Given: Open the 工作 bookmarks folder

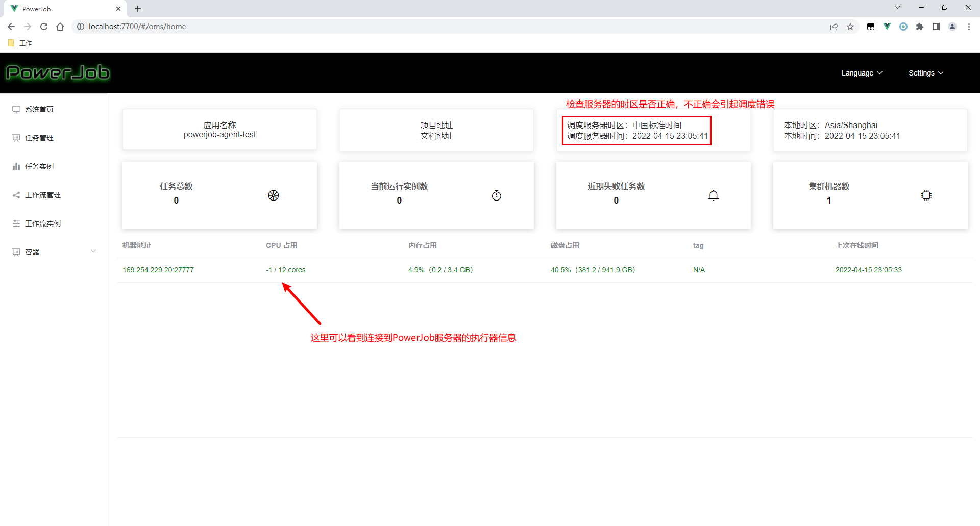Looking at the screenshot, I should click(20, 43).
